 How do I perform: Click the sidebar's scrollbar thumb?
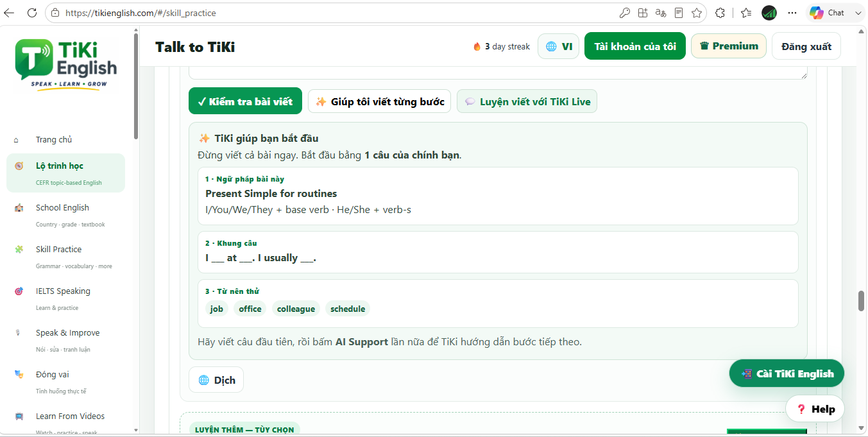point(135,86)
